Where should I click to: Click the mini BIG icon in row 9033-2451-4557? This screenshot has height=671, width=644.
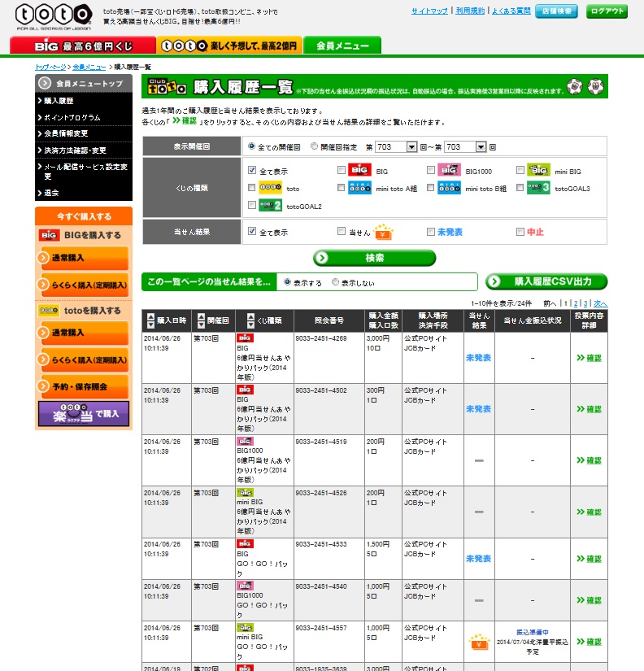(245, 627)
